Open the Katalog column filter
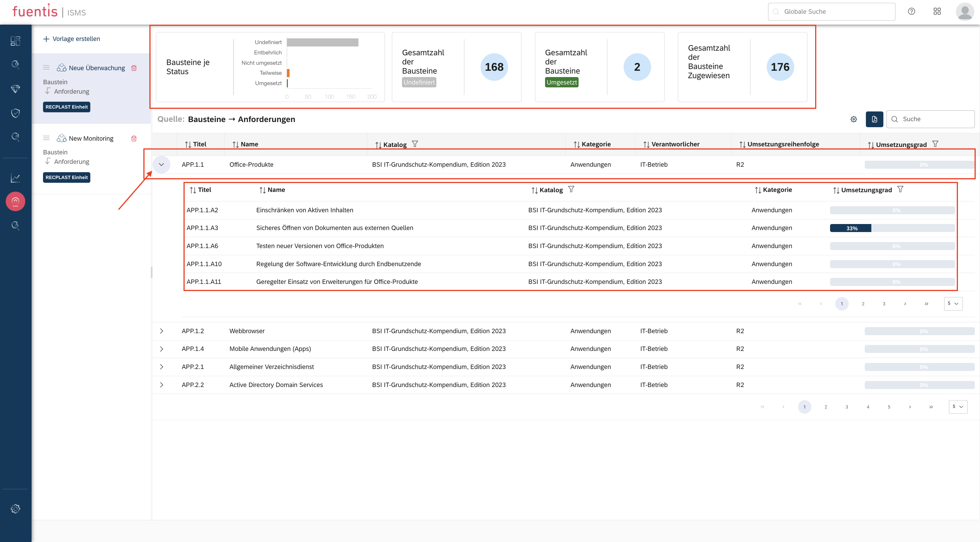The height and width of the screenshot is (542, 980). tap(416, 144)
